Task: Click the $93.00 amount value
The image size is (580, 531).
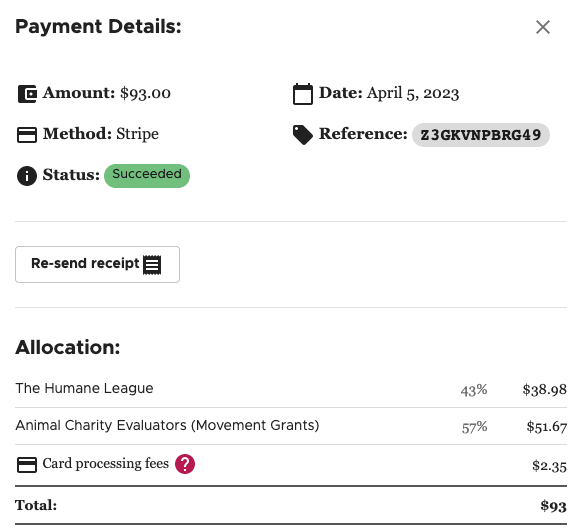Action: 145,93
